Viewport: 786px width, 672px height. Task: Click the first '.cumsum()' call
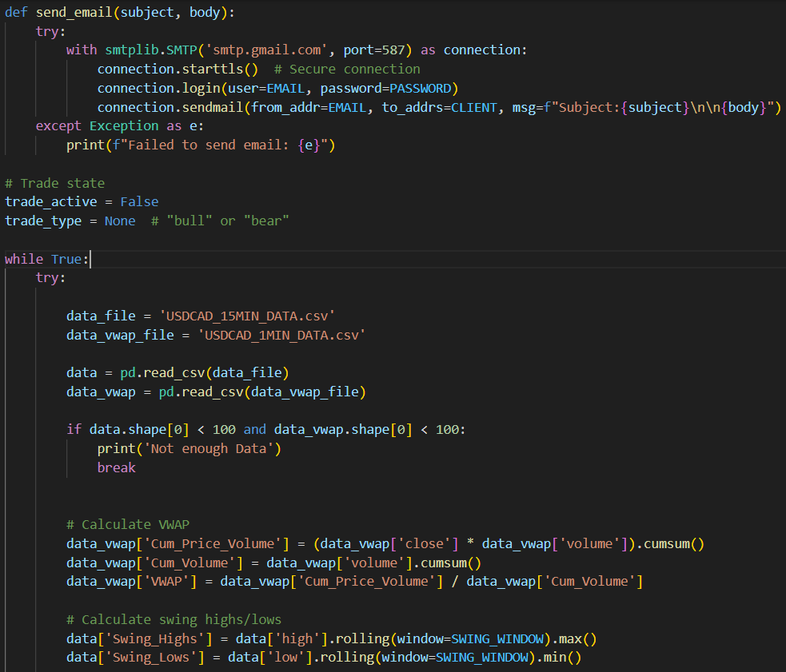(670, 543)
